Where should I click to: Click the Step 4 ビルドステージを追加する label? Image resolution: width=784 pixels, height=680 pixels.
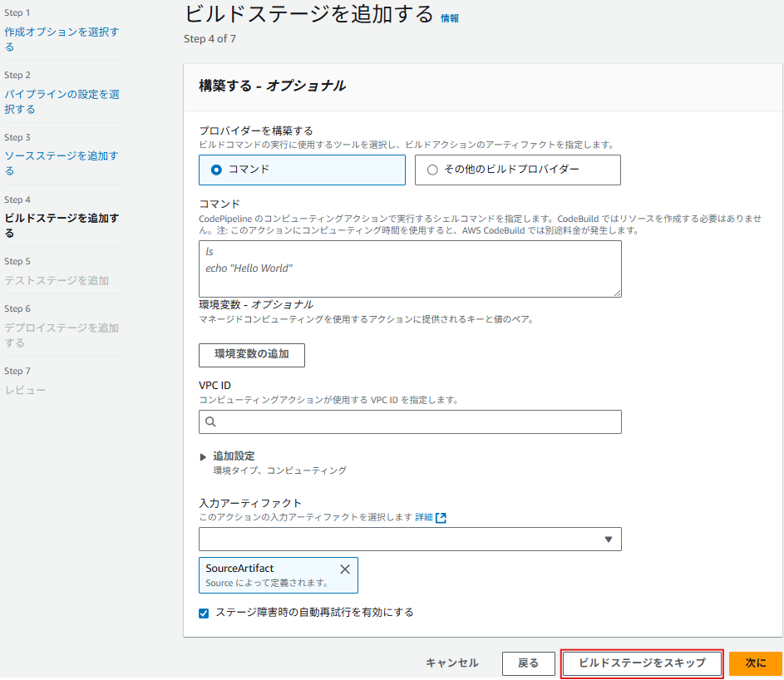pyautogui.click(x=62, y=225)
